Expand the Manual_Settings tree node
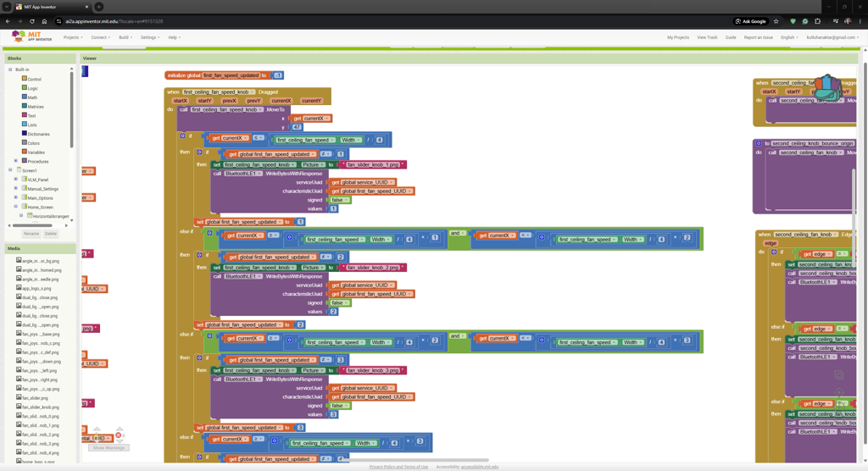Image resolution: width=868 pixels, height=471 pixels. point(16,189)
